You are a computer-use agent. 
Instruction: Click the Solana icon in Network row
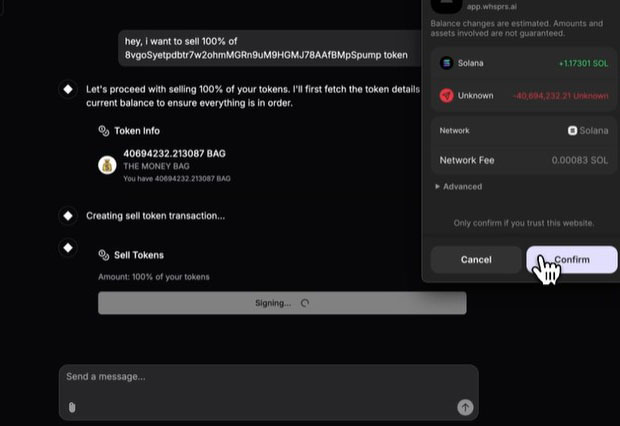pyautogui.click(x=573, y=131)
